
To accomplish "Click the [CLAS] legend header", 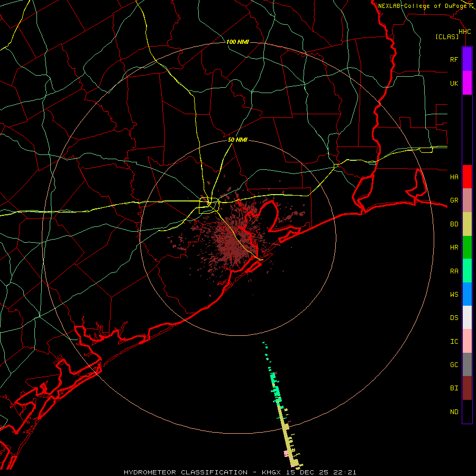I will [447, 36].
